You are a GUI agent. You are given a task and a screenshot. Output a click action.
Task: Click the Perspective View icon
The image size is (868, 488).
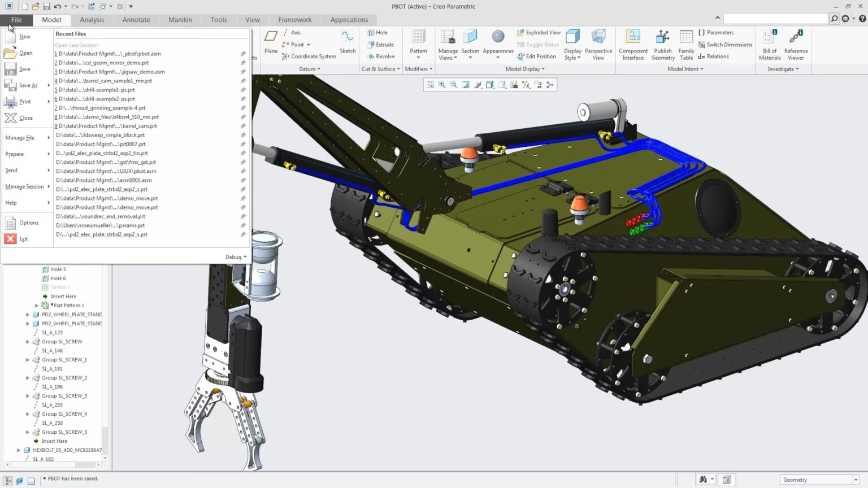tap(598, 44)
